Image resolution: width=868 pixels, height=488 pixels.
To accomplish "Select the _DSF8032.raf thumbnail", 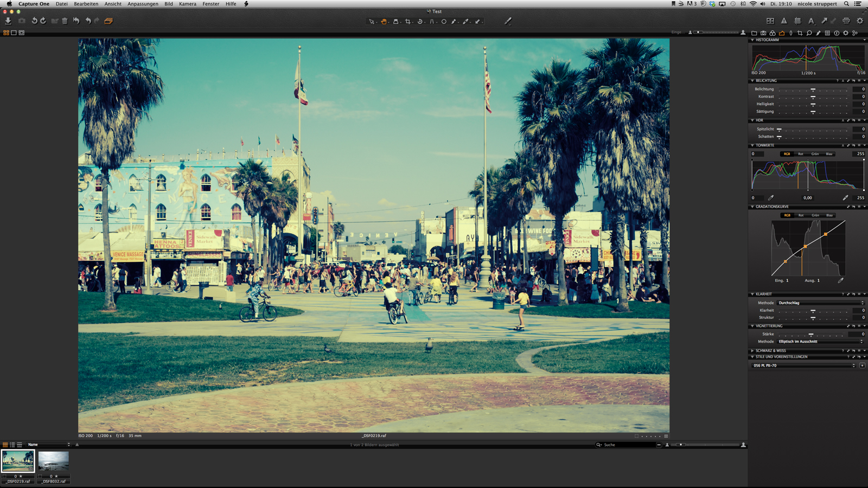I will [54, 462].
